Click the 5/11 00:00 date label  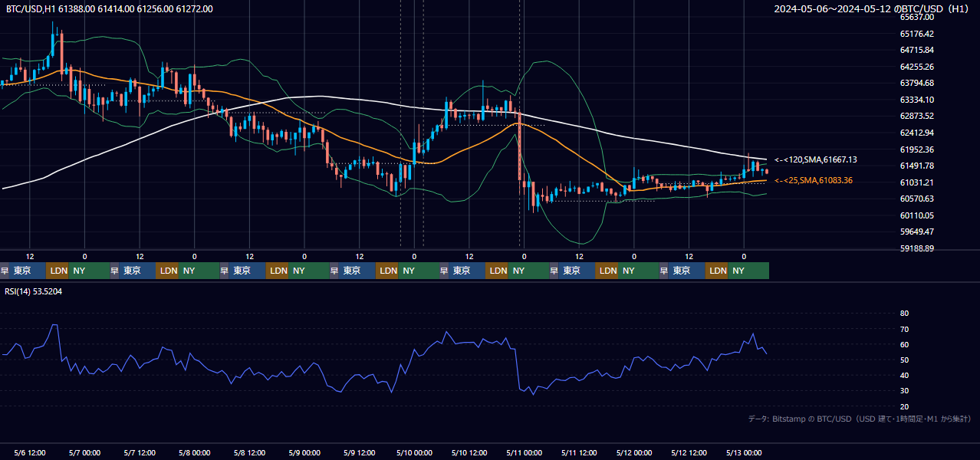coord(524,452)
